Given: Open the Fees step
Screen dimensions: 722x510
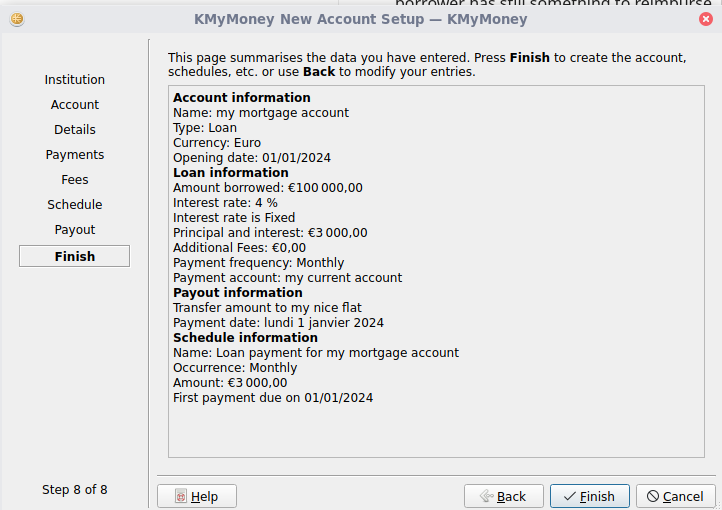Looking at the screenshot, I should (x=75, y=180).
